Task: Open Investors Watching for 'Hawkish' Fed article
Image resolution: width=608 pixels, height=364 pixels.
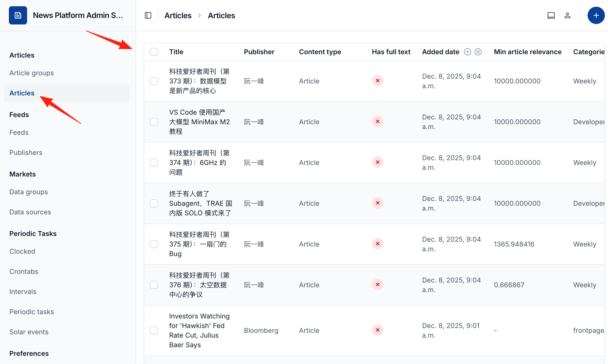Action: [x=199, y=330]
